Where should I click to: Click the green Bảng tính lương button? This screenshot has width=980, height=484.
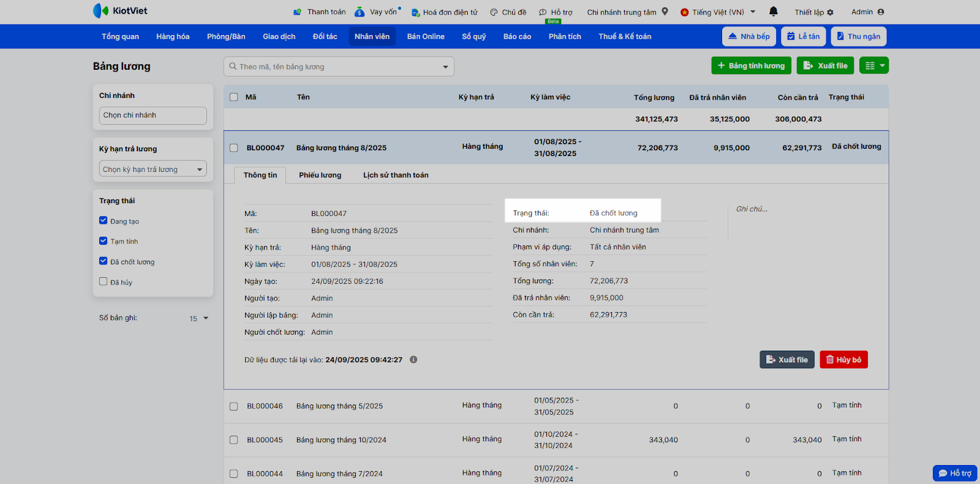pyautogui.click(x=751, y=65)
